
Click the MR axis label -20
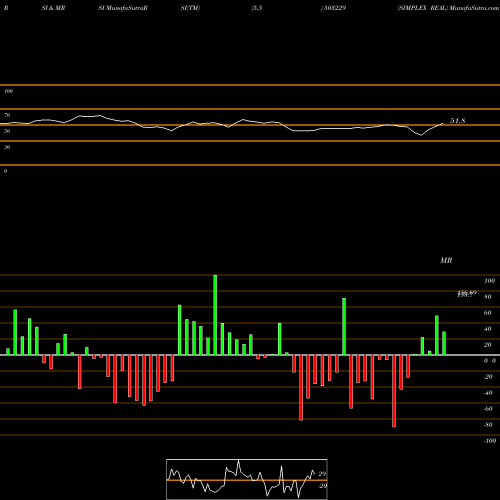(488, 377)
